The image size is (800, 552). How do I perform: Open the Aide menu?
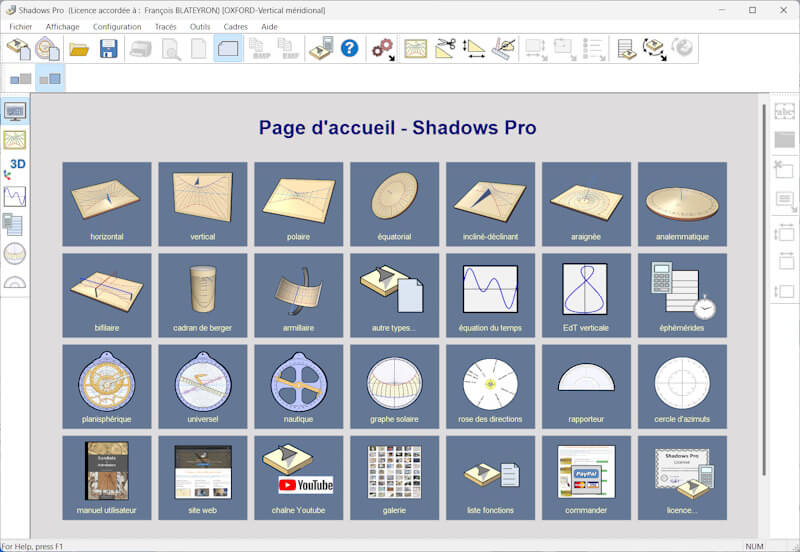click(x=269, y=27)
